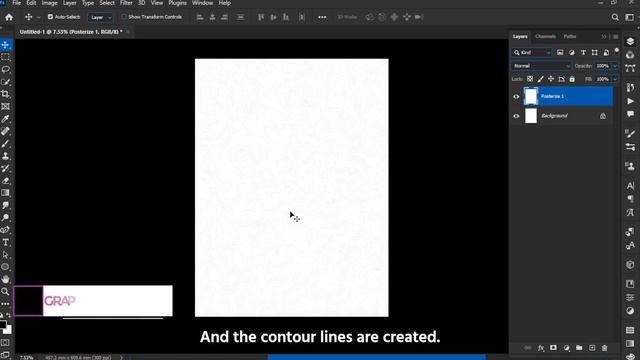640x360 pixels.
Task: Create a new group folder
Action: point(579,348)
